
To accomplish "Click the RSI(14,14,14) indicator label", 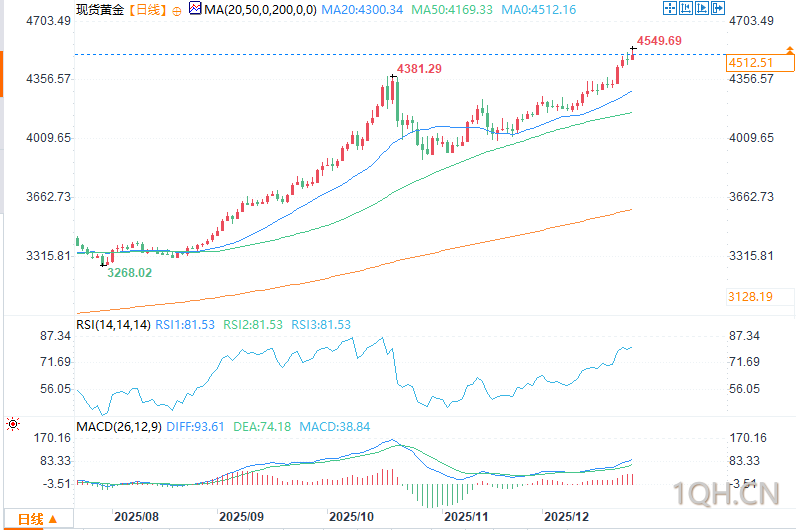I will coord(113,325).
